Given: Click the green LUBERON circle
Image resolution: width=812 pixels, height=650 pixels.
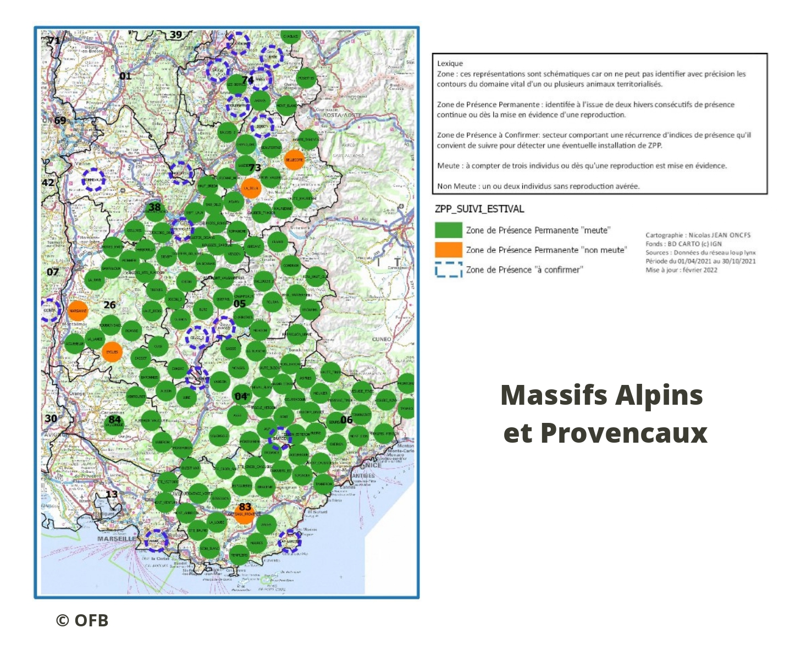Looking at the screenshot, I should [x=162, y=442].
